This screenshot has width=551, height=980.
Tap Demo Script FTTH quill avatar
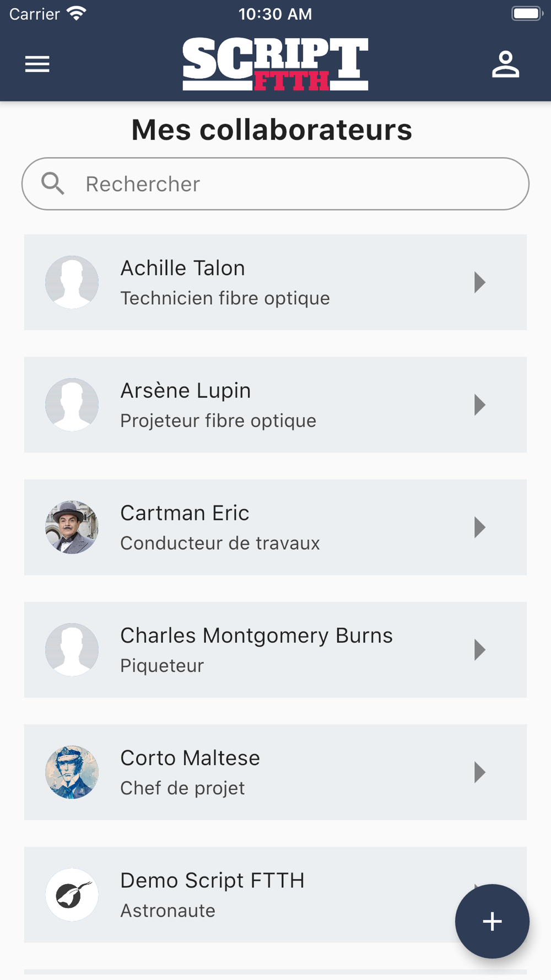pos(72,895)
